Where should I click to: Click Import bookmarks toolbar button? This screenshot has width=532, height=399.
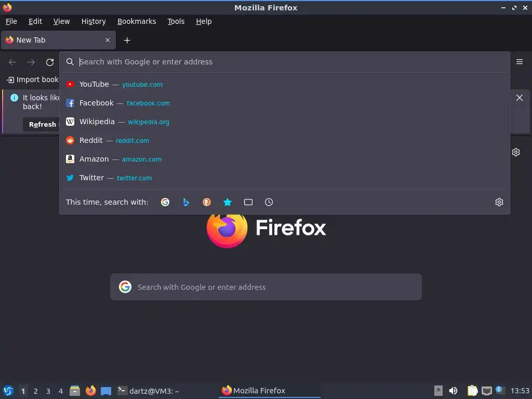click(33, 79)
